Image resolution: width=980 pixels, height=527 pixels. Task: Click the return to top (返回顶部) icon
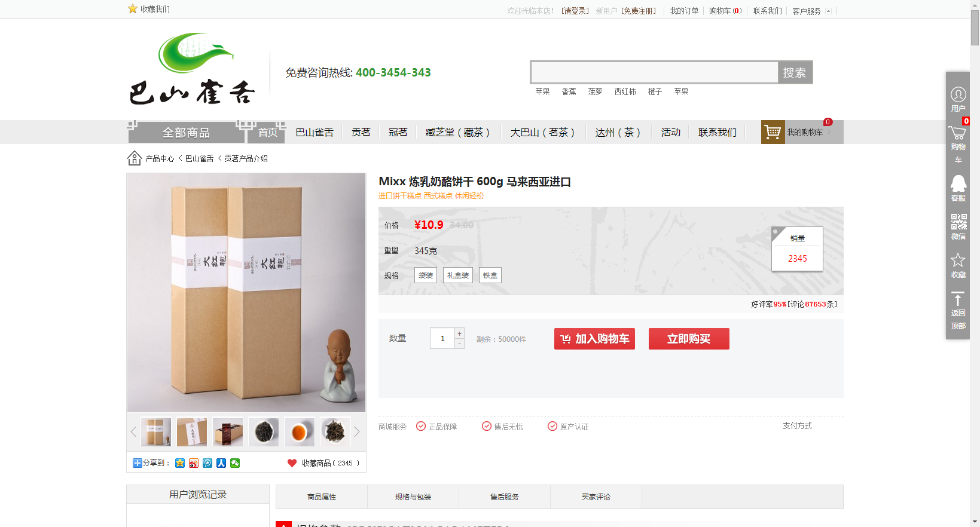click(x=958, y=299)
